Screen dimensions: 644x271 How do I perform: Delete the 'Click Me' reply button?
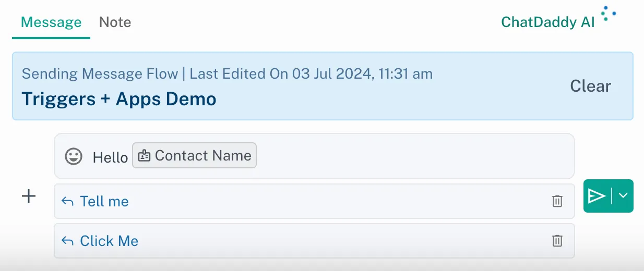557,241
